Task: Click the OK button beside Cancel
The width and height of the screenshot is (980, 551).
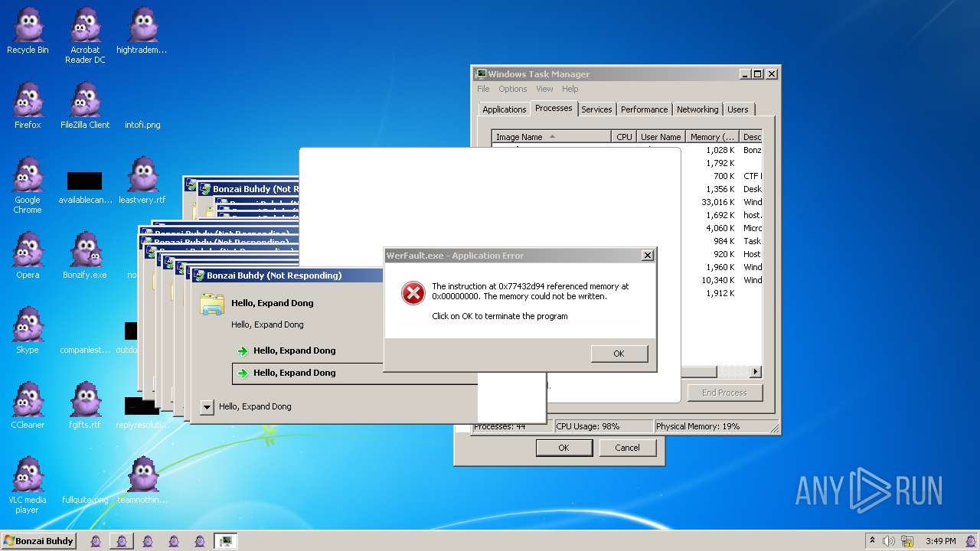Action: pyautogui.click(x=563, y=448)
